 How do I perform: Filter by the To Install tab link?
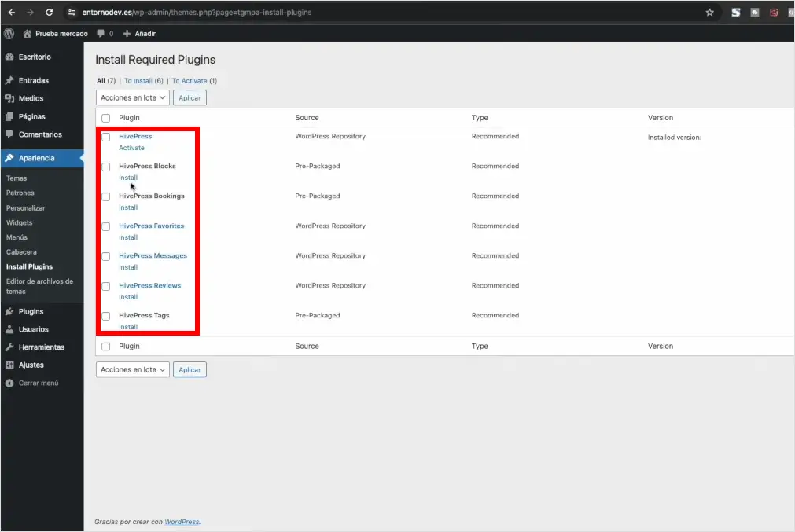[x=138, y=81]
